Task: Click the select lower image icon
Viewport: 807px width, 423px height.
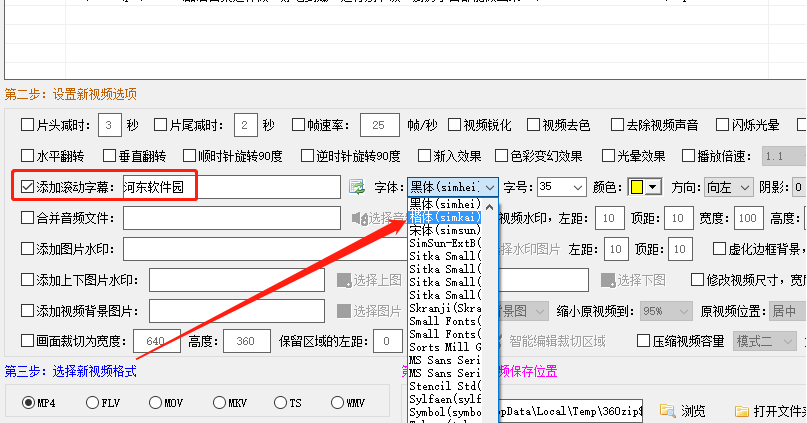Action: [x=608, y=280]
